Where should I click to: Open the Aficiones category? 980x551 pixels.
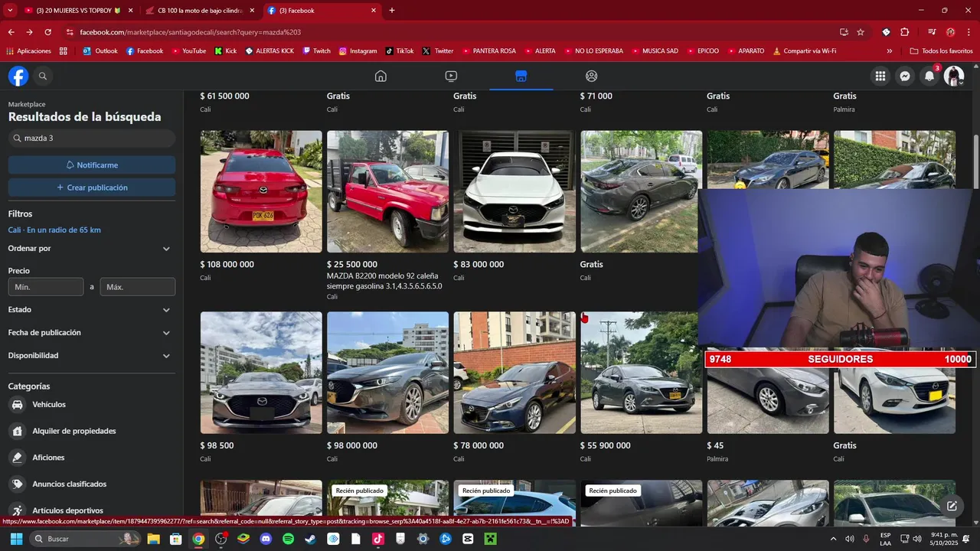tap(48, 458)
